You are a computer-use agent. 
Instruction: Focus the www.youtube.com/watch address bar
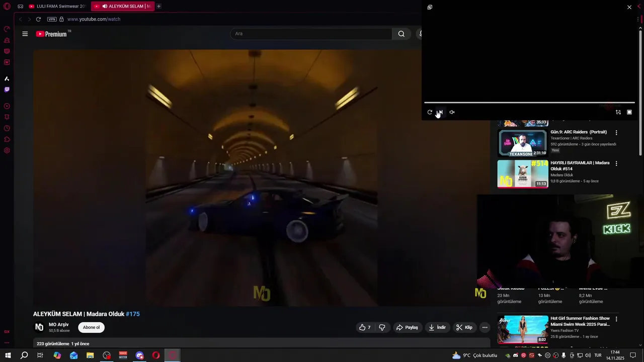(94, 19)
